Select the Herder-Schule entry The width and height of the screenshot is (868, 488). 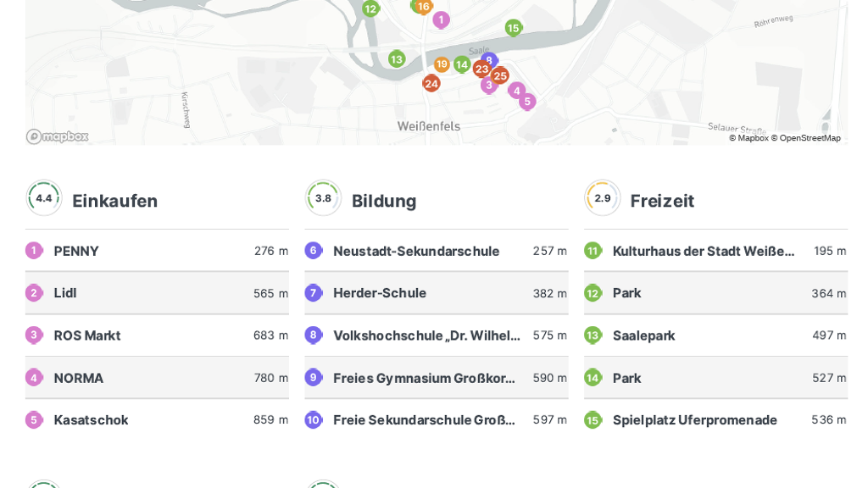pos(436,293)
